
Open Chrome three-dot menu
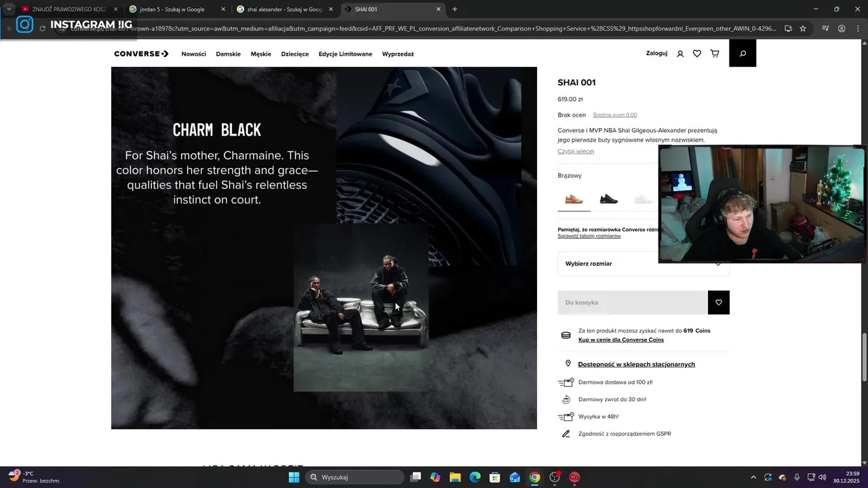(x=858, y=28)
